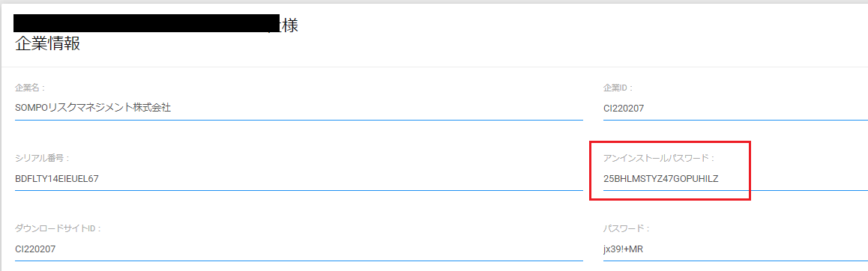Click the 企業名 label text
Viewport: 868px width, 271px height.
click(30, 88)
